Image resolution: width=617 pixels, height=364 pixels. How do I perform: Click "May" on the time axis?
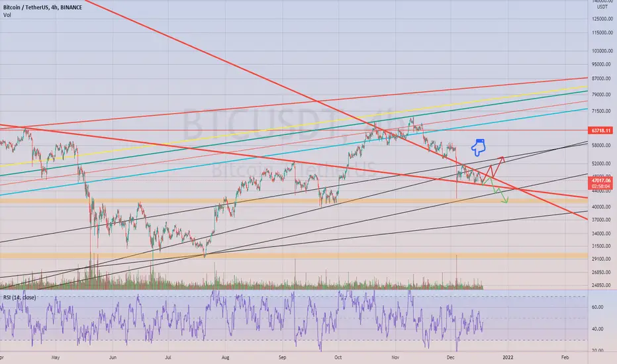56,357
